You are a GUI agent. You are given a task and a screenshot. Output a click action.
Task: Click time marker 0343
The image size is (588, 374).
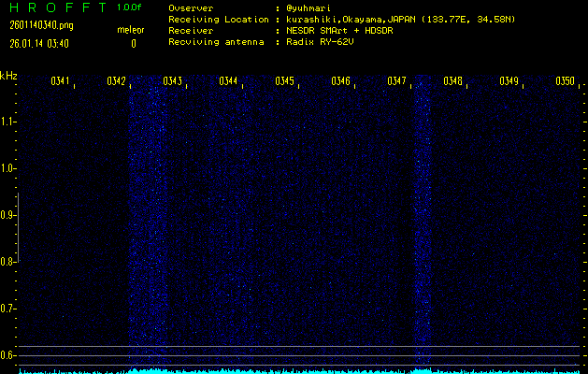click(x=173, y=80)
